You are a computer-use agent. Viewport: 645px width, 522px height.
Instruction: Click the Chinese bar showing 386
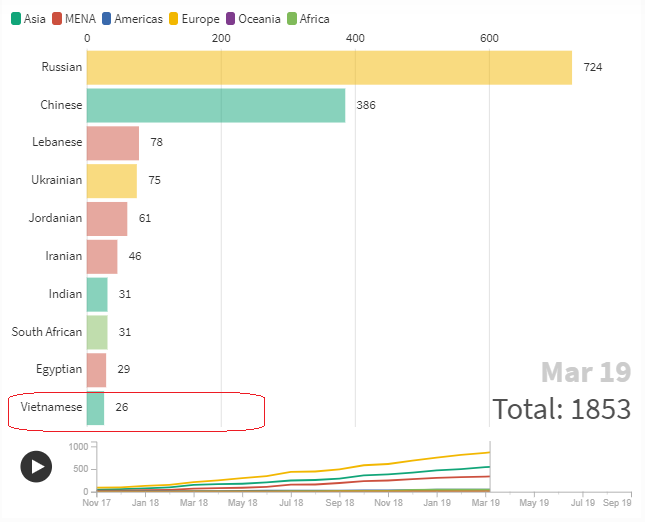click(x=216, y=105)
